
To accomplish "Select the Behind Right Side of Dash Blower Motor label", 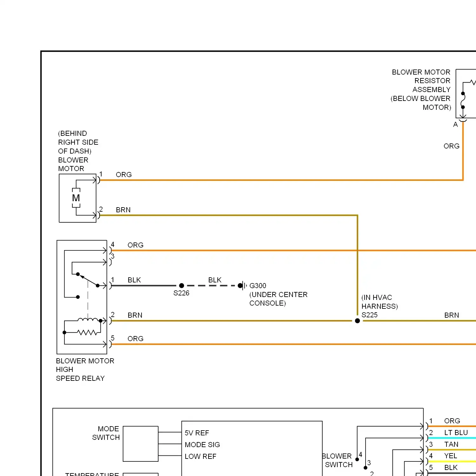I will [78, 151].
